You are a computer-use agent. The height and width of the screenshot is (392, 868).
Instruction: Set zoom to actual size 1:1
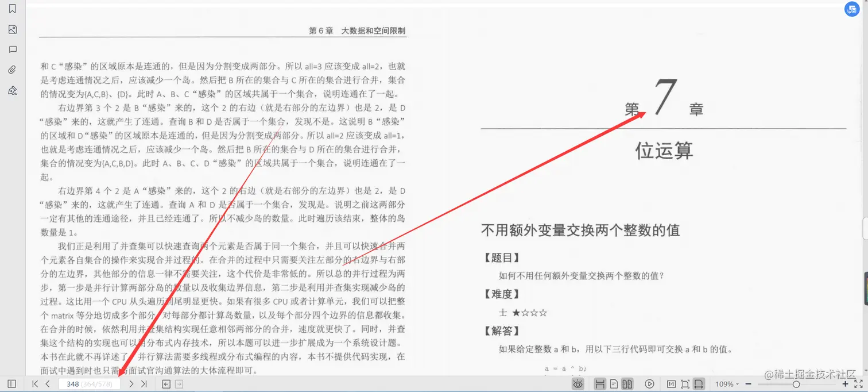(x=671, y=383)
